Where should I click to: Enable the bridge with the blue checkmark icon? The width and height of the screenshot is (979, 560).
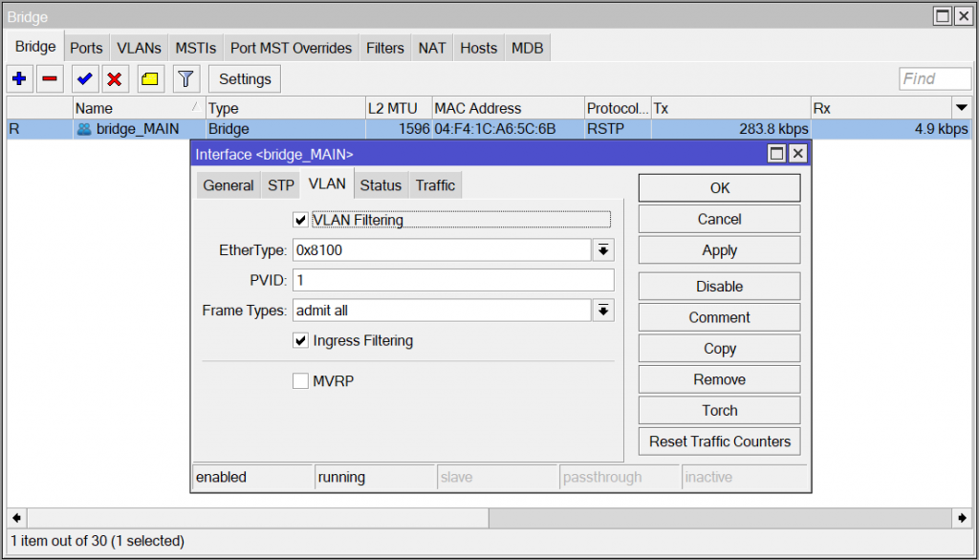85,78
